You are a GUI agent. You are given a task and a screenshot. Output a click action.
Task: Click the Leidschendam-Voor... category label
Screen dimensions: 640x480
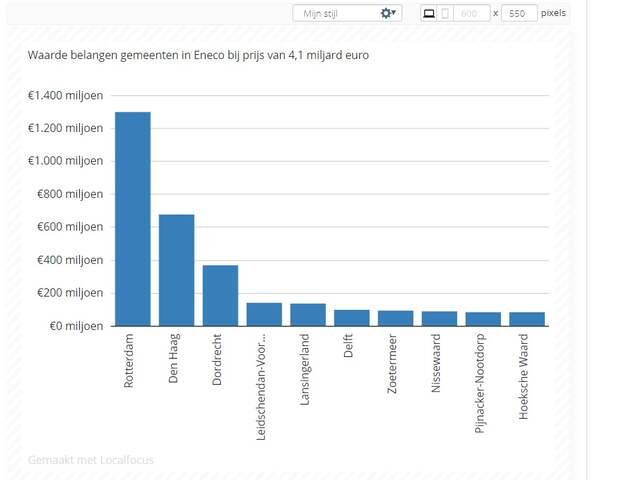pyautogui.click(x=261, y=387)
